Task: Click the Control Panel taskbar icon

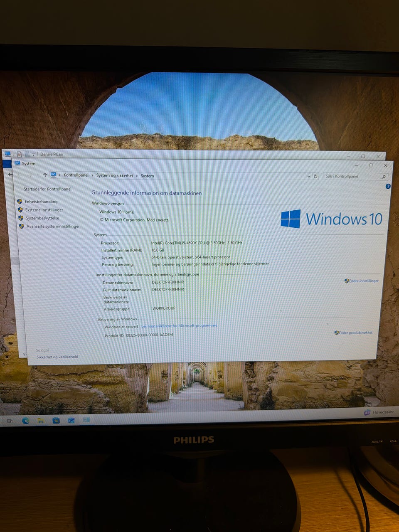Action: (x=86, y=420)
